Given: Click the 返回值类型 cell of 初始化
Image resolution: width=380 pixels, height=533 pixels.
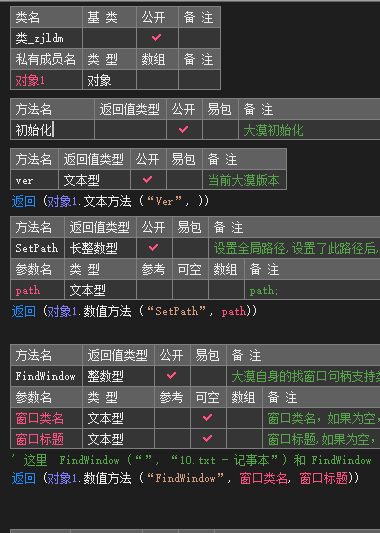Looking at the screenshot, I should (130, 130).
